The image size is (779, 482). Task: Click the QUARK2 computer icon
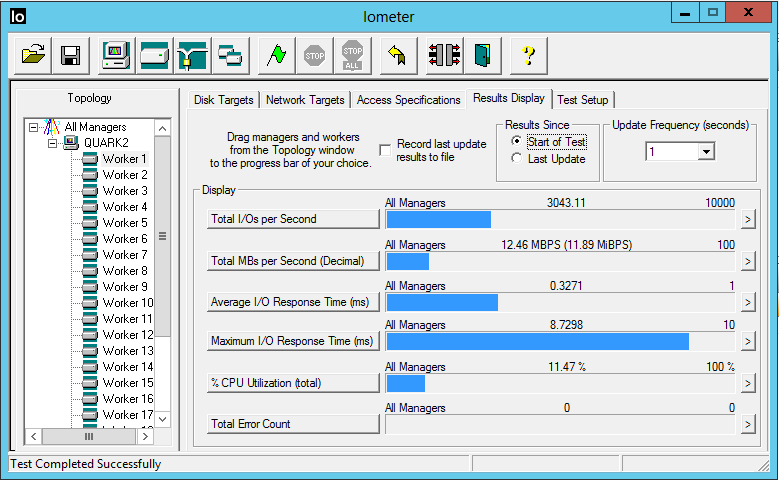(71, 143)
